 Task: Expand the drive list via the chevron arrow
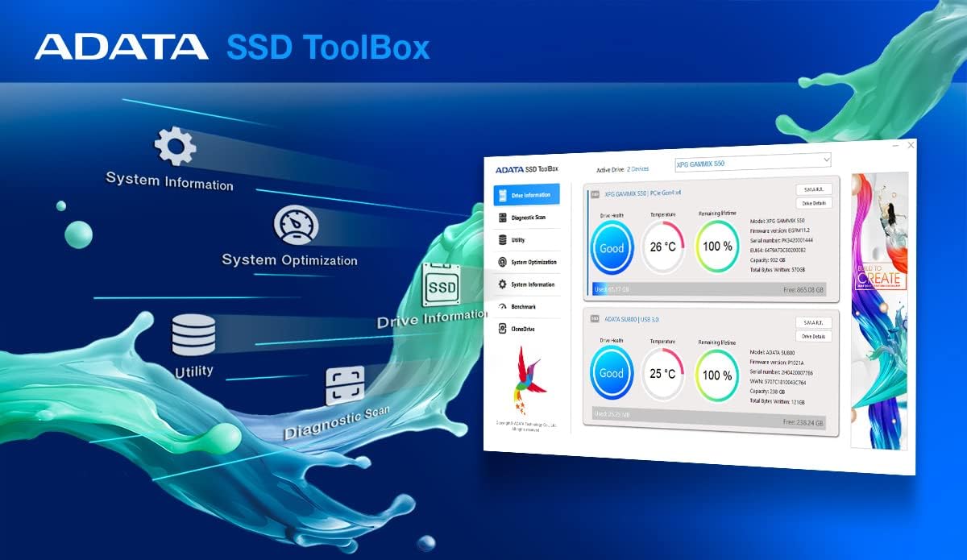[x=826, y=160]
